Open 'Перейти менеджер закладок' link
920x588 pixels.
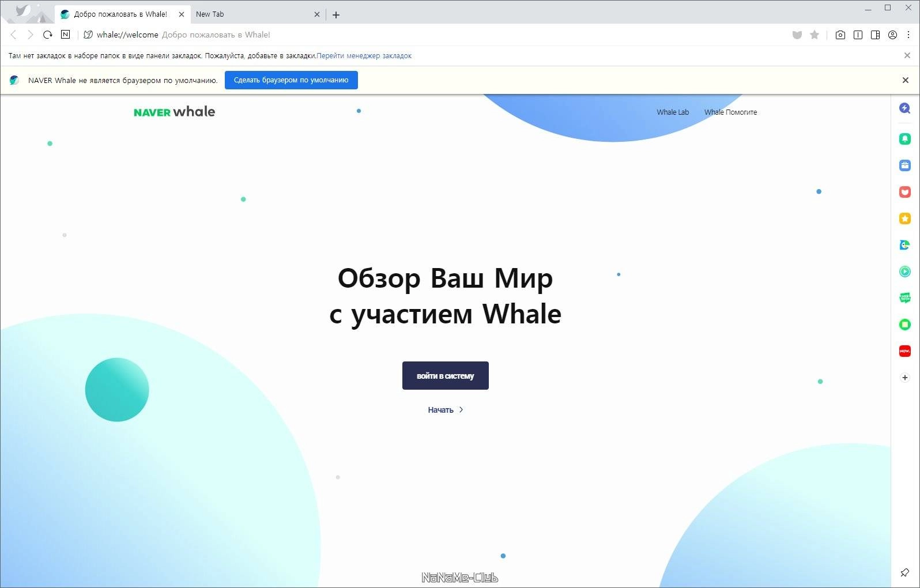point(364,56)
